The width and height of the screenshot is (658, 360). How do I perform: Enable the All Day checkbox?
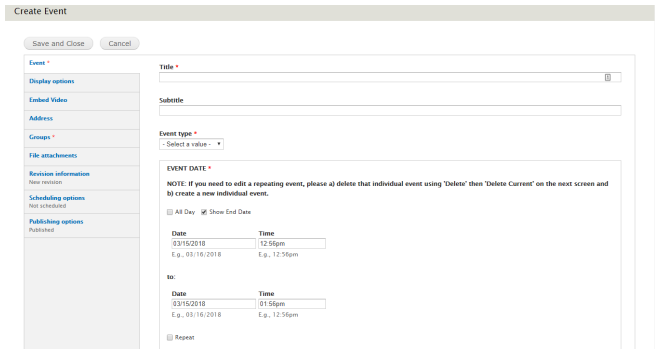tap(170, 212)
